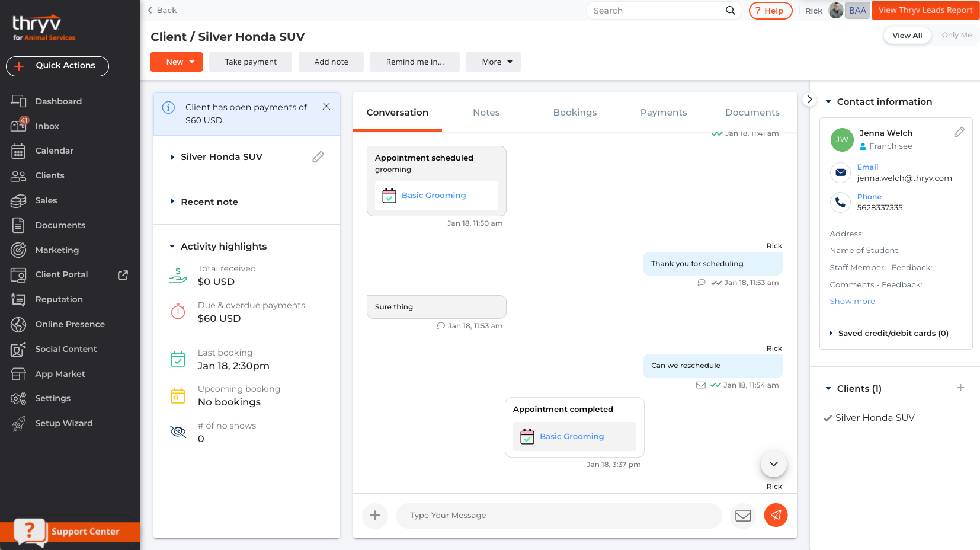
Task: Switch to the Payments tab
Action: (664, 113)
